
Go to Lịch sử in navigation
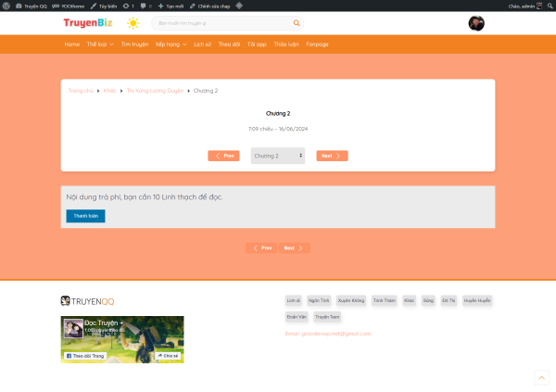pos(203,44)
